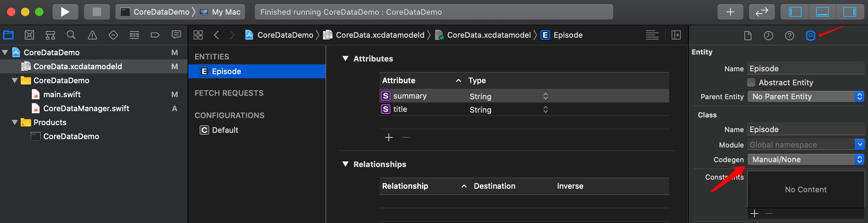Screen dimensions: 868x223
Task: Edit the Entity Name field
Action: (806, 69)
